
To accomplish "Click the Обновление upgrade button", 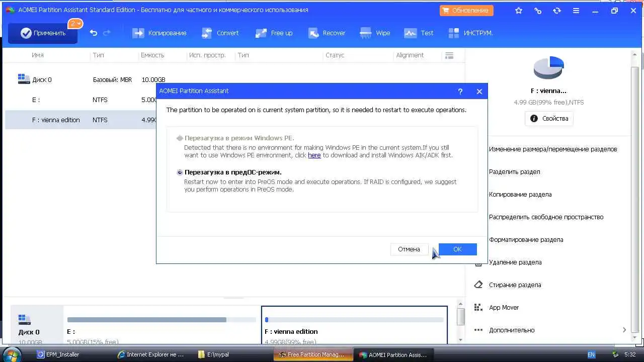I will coord(466,10).
